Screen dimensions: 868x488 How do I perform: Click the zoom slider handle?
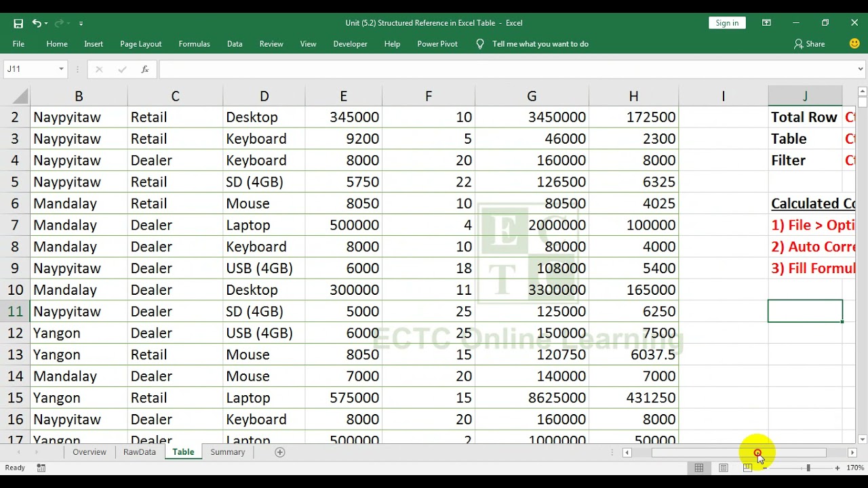point(808,468)
